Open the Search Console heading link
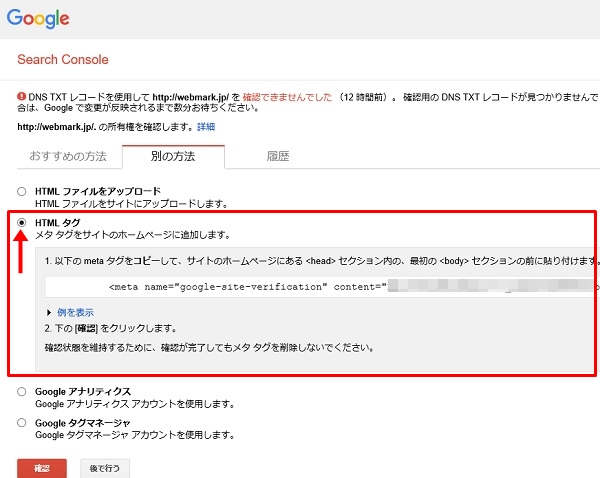This screenshot has height=478, width=600. point(63,60)
